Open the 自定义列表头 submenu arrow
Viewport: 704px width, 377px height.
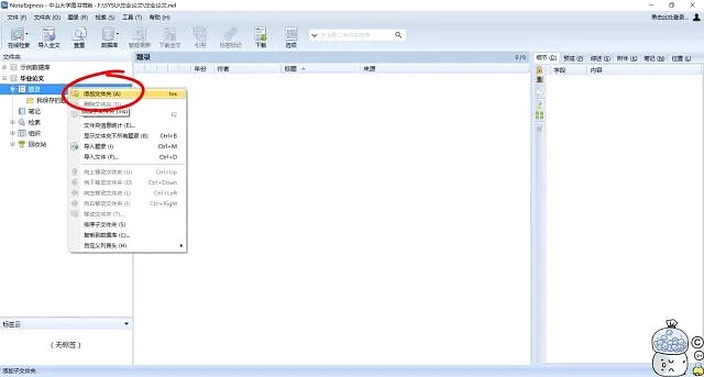click(181, 245)
